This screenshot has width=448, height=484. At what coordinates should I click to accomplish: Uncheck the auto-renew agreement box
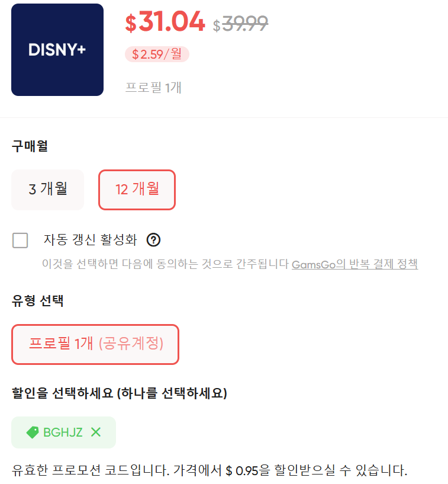[20, 241]
